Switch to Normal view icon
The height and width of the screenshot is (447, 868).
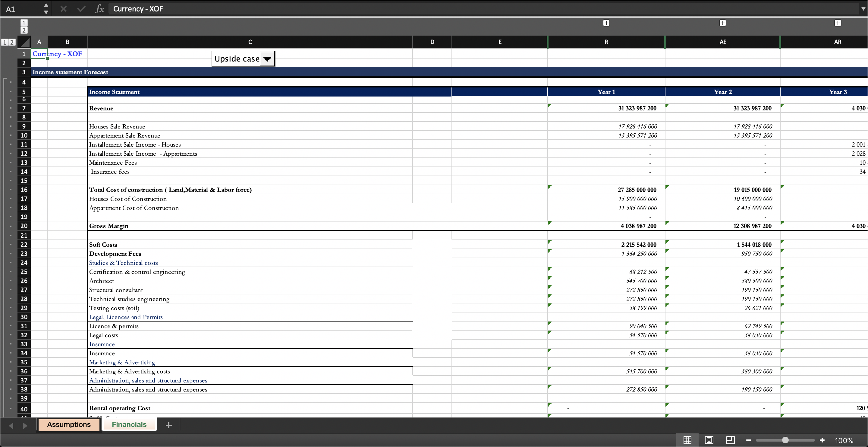(687, 440)
